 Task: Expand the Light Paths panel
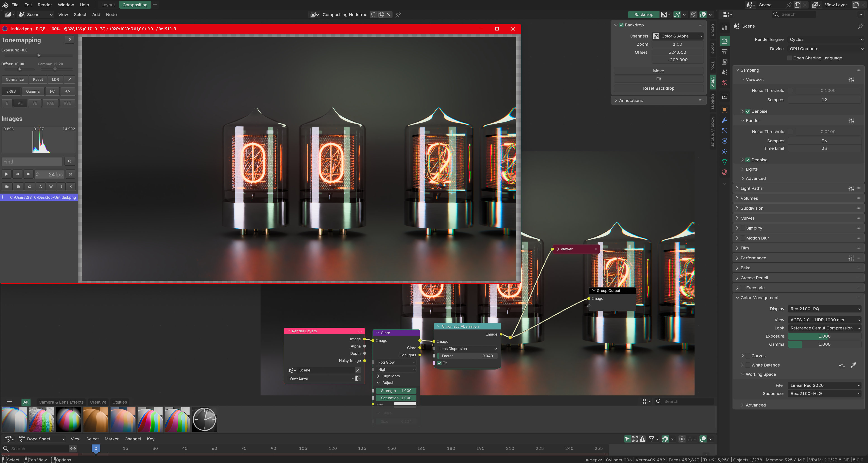click(x=751, y=188)
